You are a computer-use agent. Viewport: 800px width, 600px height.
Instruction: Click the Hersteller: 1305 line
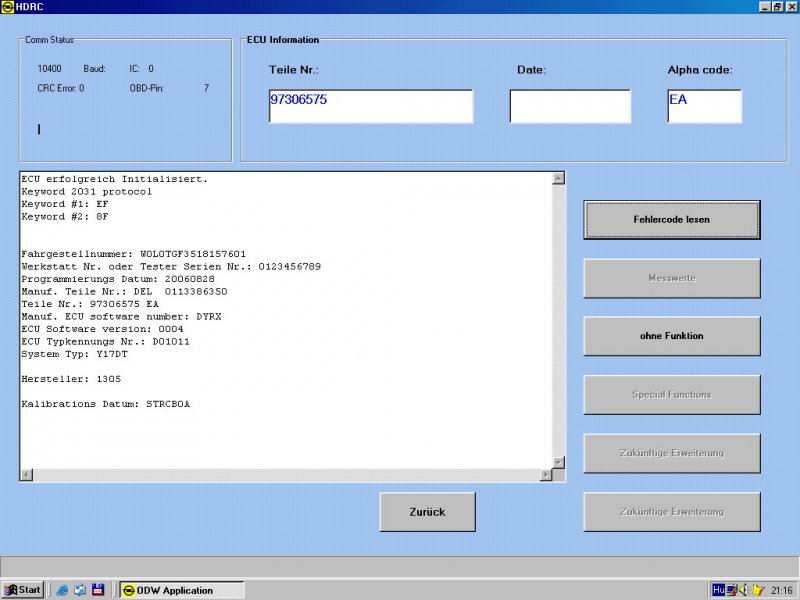tap(71, 379)
